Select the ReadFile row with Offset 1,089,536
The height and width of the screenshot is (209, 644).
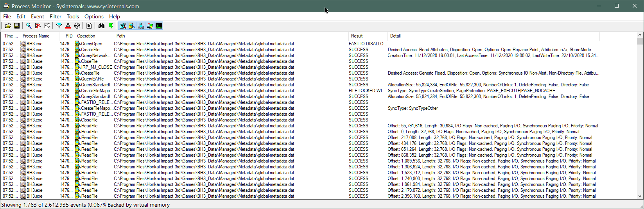click(300, 161)
